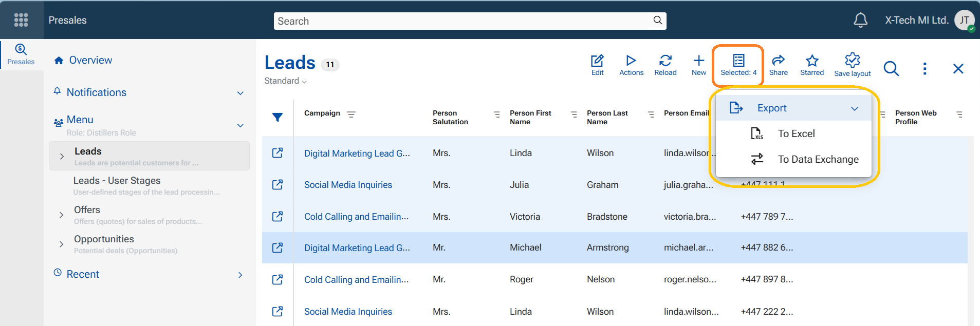Select To Data Exchange option
The image size is (980, 326).
tap(818, 160)
